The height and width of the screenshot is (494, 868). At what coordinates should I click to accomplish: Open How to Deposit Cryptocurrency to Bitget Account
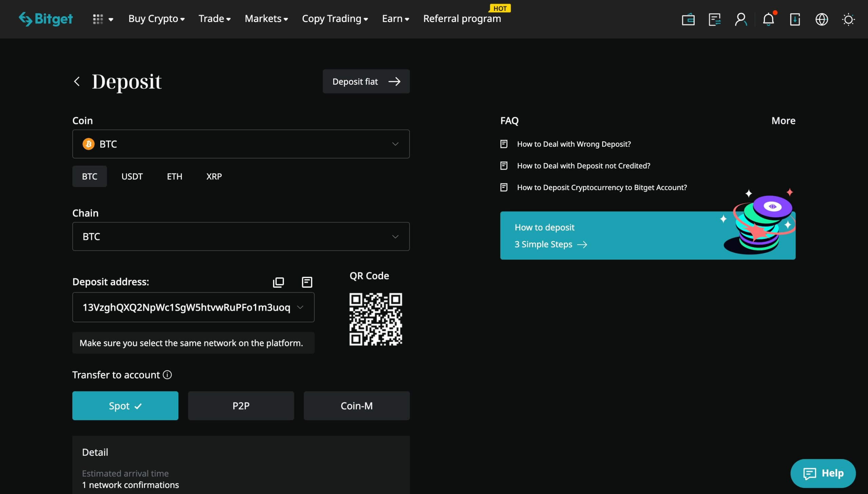click(602, 187)
